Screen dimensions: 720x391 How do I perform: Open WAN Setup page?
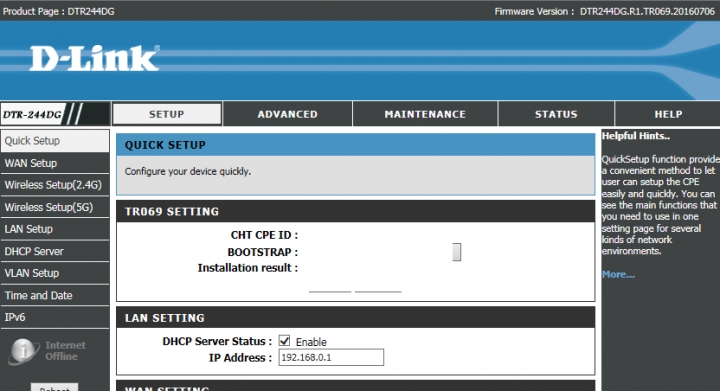click(x=55, y=163)
